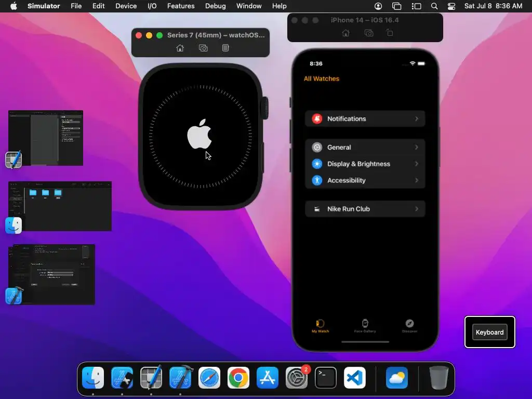Open Xcode hammer icon in the Dock
532x399 pixels.
[180, 378]
